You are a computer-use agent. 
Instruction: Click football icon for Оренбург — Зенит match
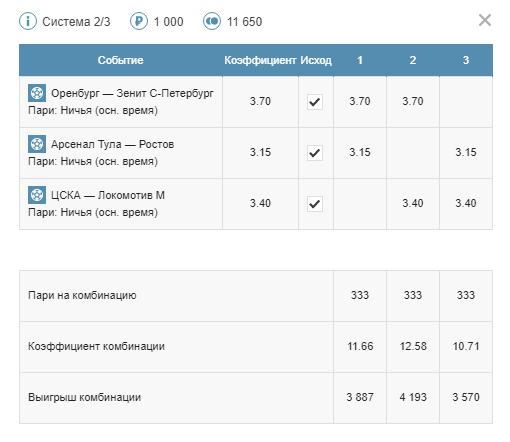37,93
